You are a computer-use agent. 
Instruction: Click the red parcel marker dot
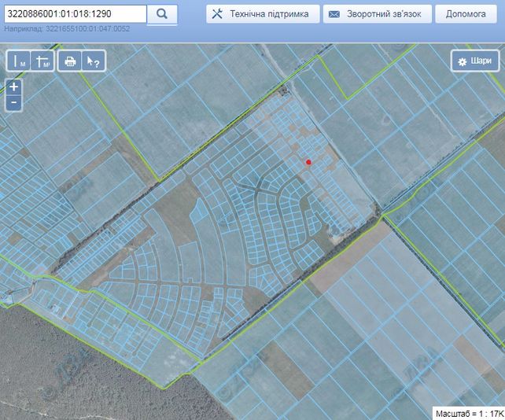[308, 162]
